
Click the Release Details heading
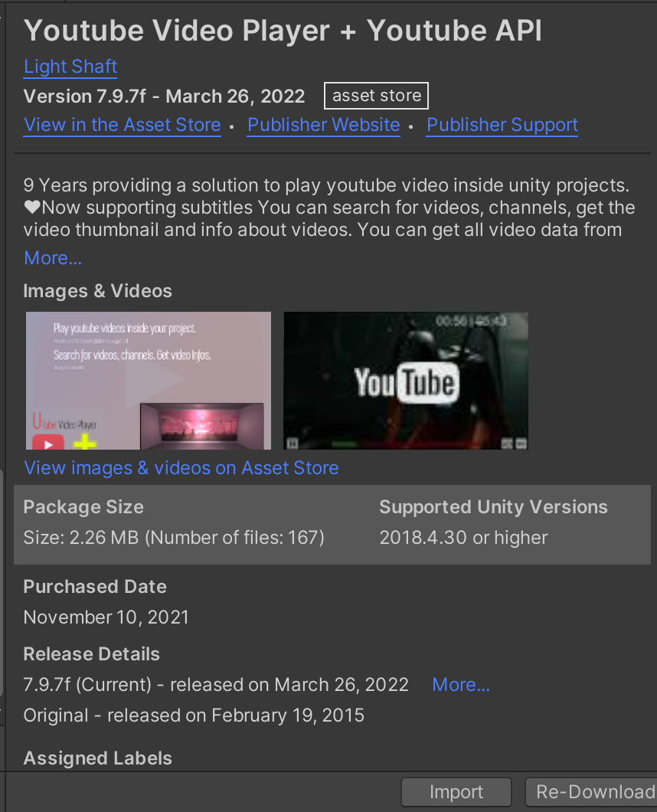92,654
